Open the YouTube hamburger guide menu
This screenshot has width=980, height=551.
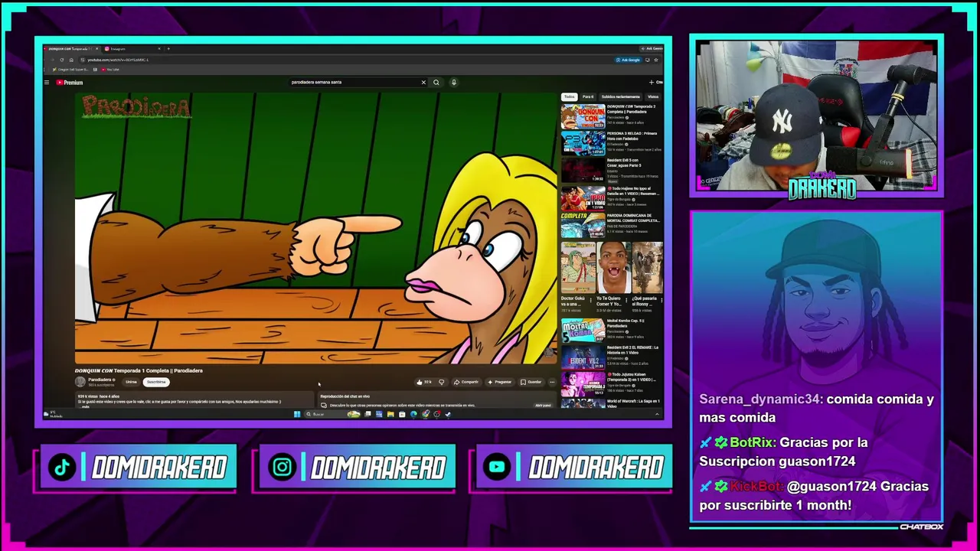[x=47, y=83]
